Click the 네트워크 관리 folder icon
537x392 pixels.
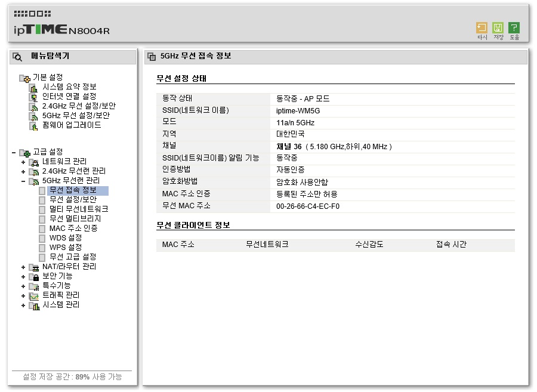[x=34, y=162]
